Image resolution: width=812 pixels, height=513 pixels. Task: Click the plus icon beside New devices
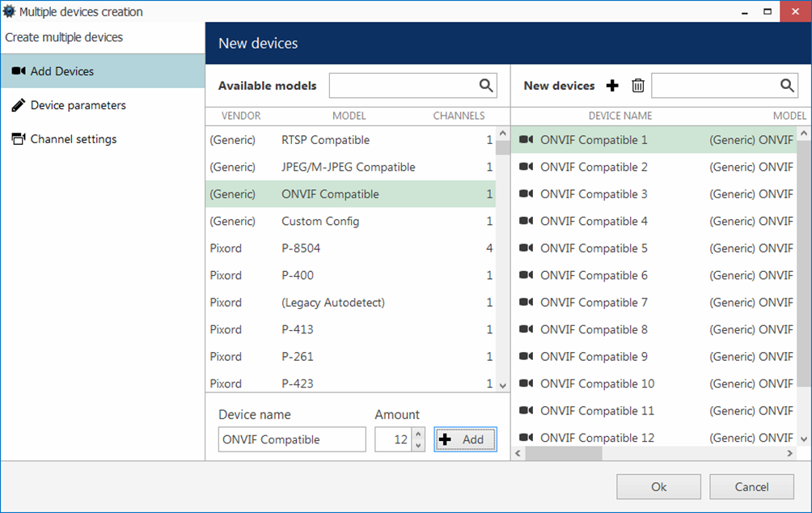point(612,86)
